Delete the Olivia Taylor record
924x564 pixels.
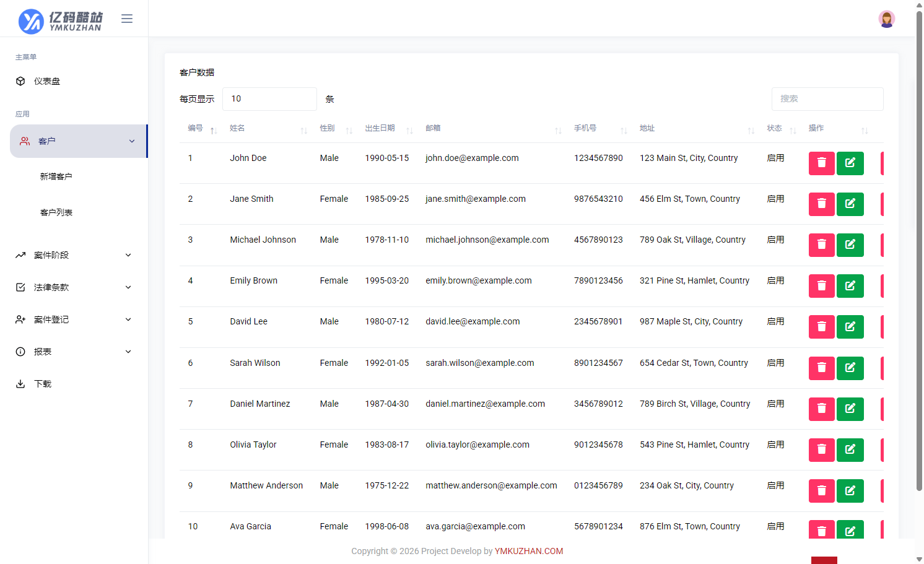pyautogui.click(x=821, y=449)
